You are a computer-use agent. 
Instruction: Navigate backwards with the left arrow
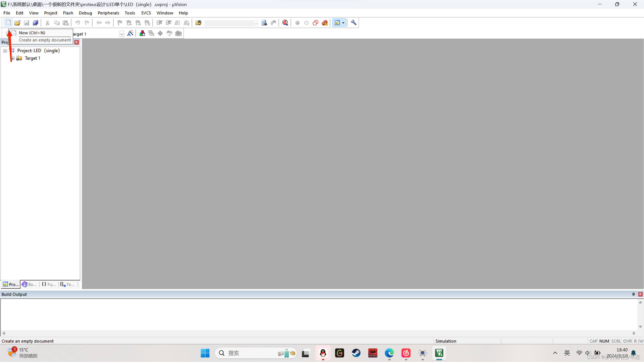pos(99,23)
